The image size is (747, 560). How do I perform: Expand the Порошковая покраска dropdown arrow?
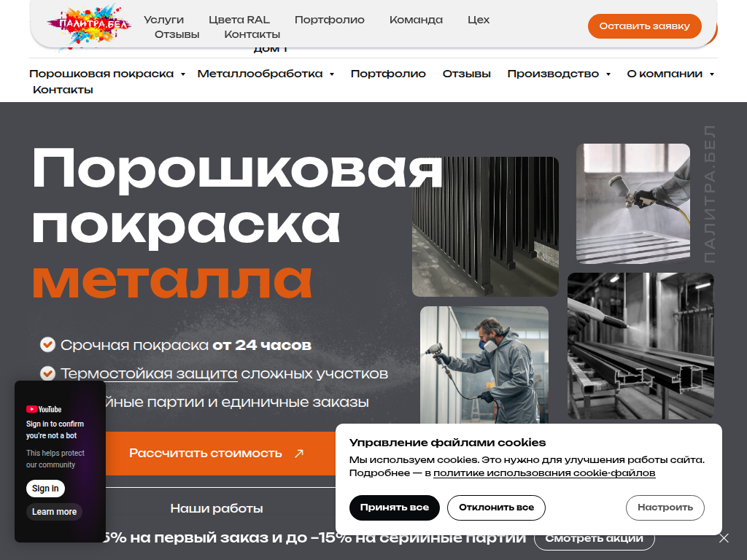coord(183,74)
